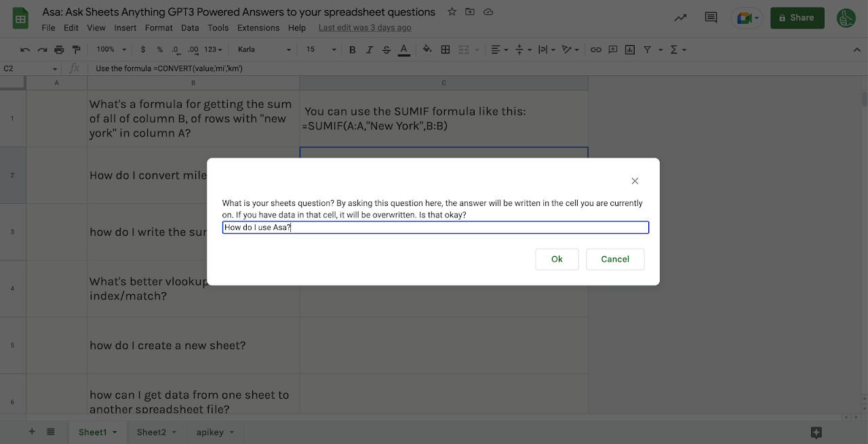
Task: Increase decimal places icon
Action: (x=193, y=49)
